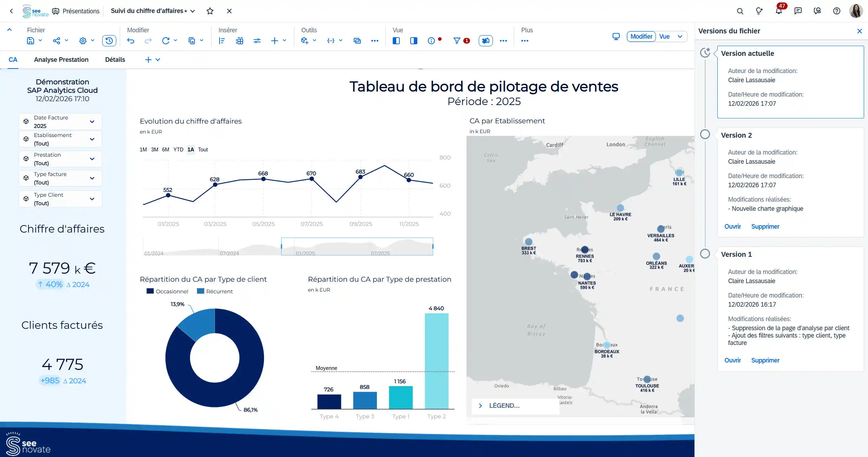Click the notifications bell icon

coord(779,11)
